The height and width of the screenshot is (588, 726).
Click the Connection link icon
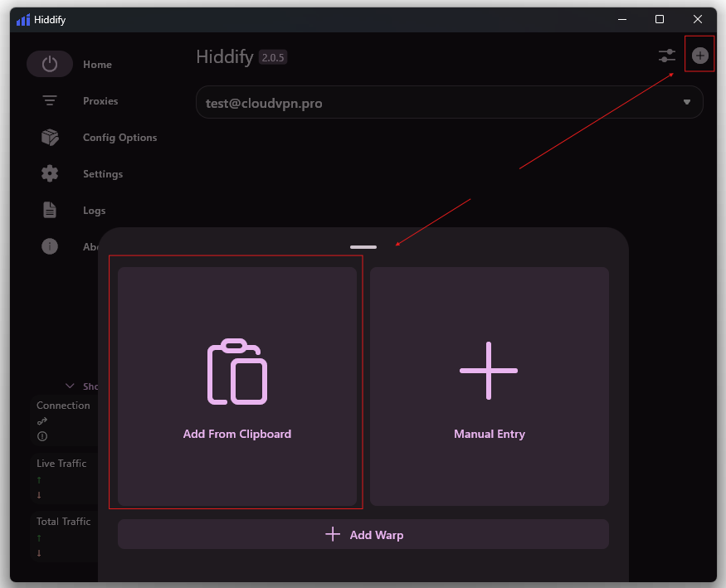(x=42, y=421)
